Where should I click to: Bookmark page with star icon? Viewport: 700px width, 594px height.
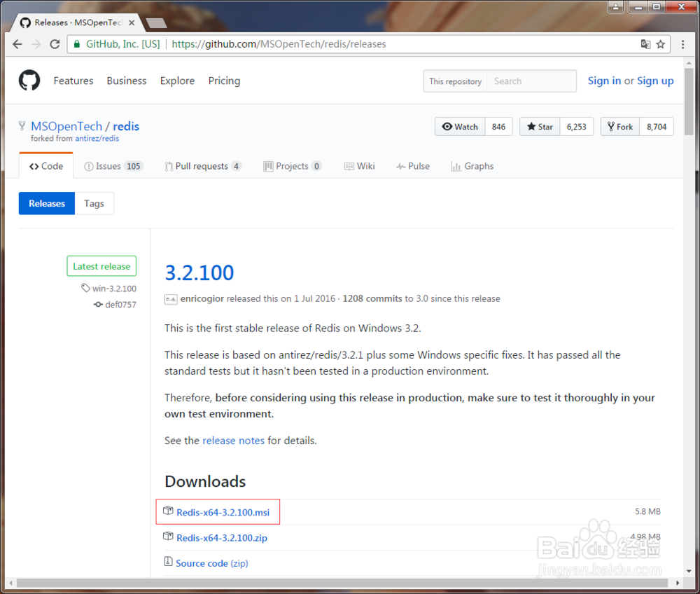point(661,44)
